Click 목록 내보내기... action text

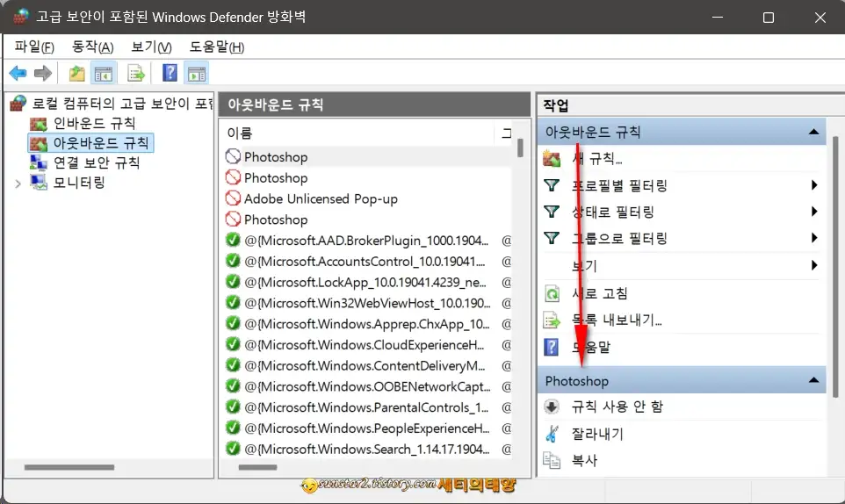click(x=617, y=320)
